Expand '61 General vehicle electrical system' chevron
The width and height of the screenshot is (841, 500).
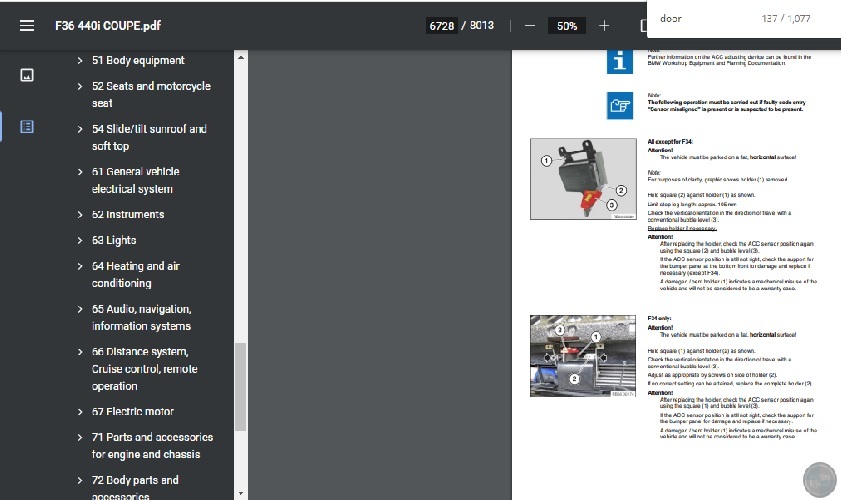click(x=80, y=172)
